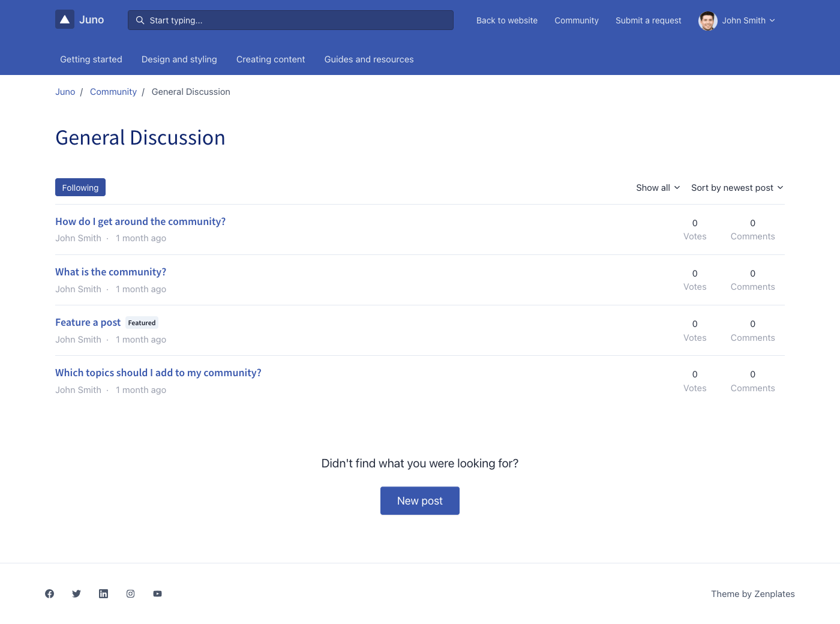Open the Instagram footer icon

click(x=131, y=594)
